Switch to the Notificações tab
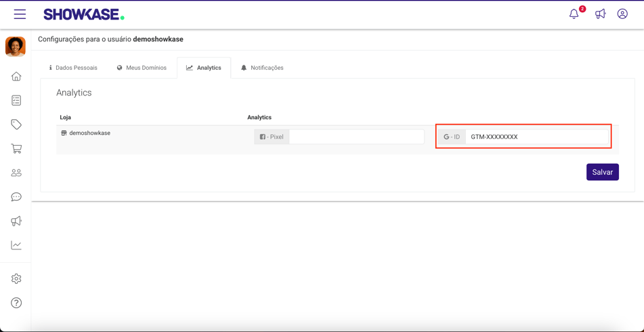The image size is (644, 332). click(x=262, y=68)
